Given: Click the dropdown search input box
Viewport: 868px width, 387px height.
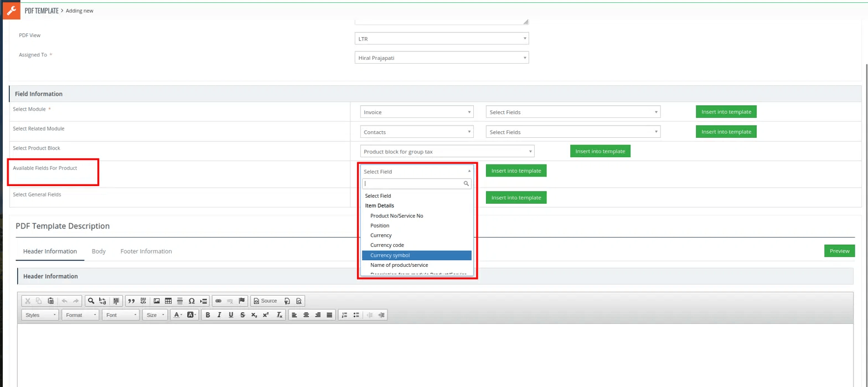Looking at the screenshot, I should pos(417,183).
